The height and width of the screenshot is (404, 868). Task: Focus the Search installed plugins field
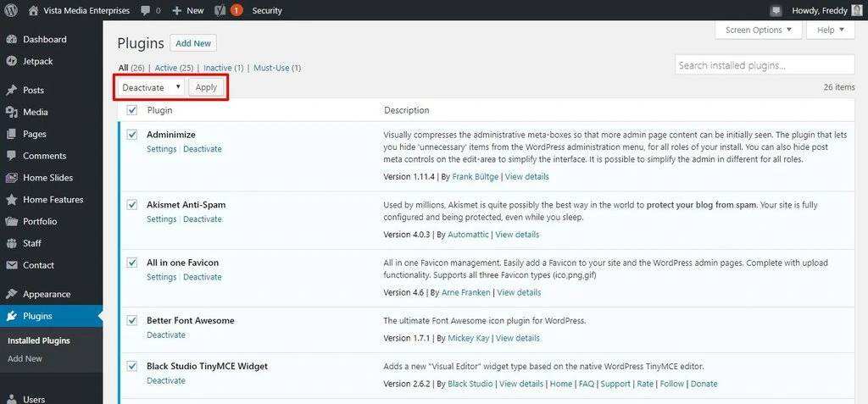tap(765, 65)
